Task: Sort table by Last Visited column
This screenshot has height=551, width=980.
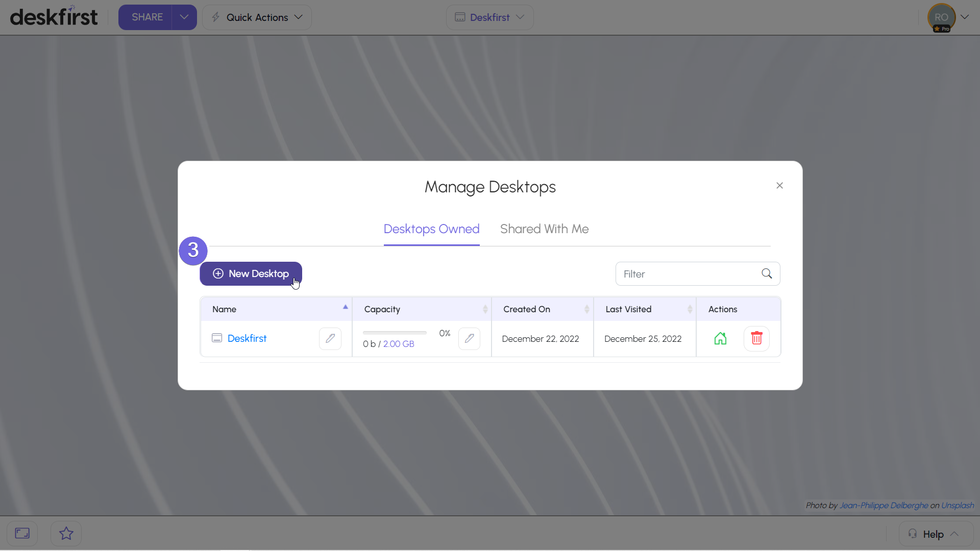Action: 645,309
